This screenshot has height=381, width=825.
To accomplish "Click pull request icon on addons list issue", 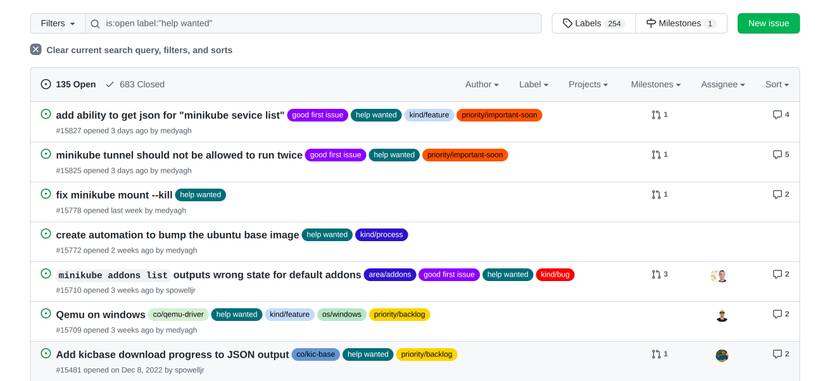I will click(x=656, y=275).
